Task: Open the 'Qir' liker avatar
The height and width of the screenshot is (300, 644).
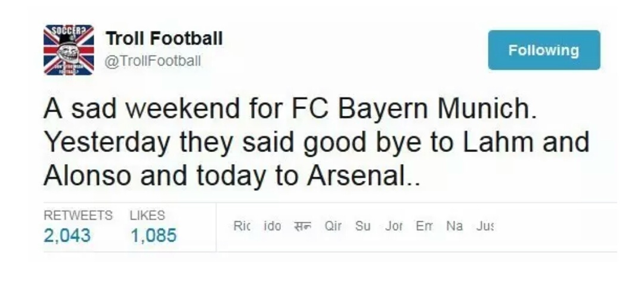Action: click(x=333, y=227)
